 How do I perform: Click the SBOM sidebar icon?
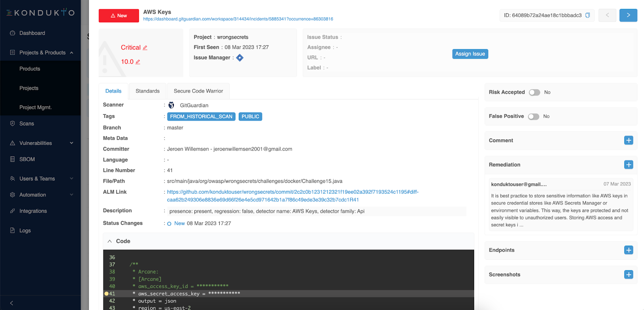click(x=12, y=159)
